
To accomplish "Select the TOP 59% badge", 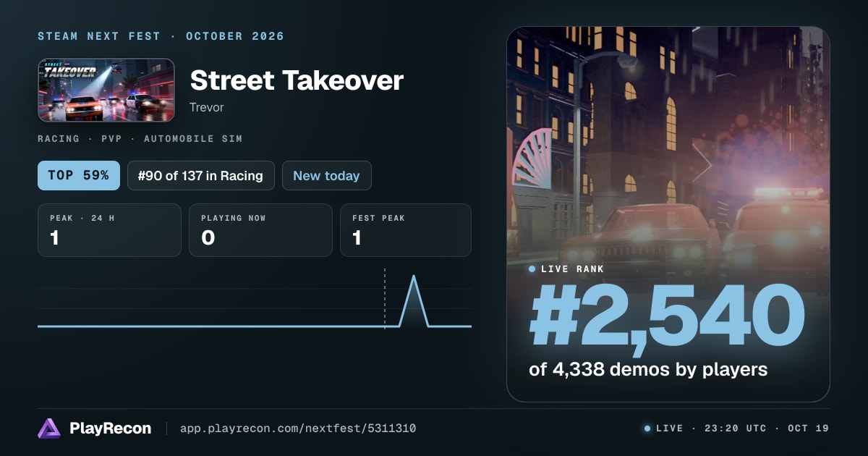I will 79,175.
